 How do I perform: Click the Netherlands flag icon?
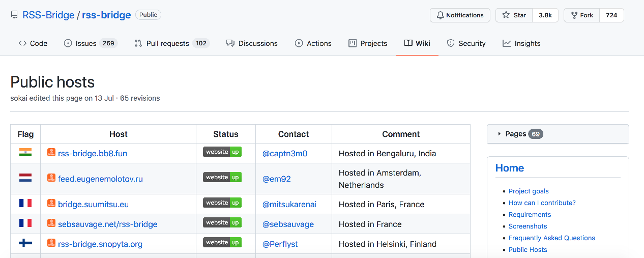pos(25,178)
